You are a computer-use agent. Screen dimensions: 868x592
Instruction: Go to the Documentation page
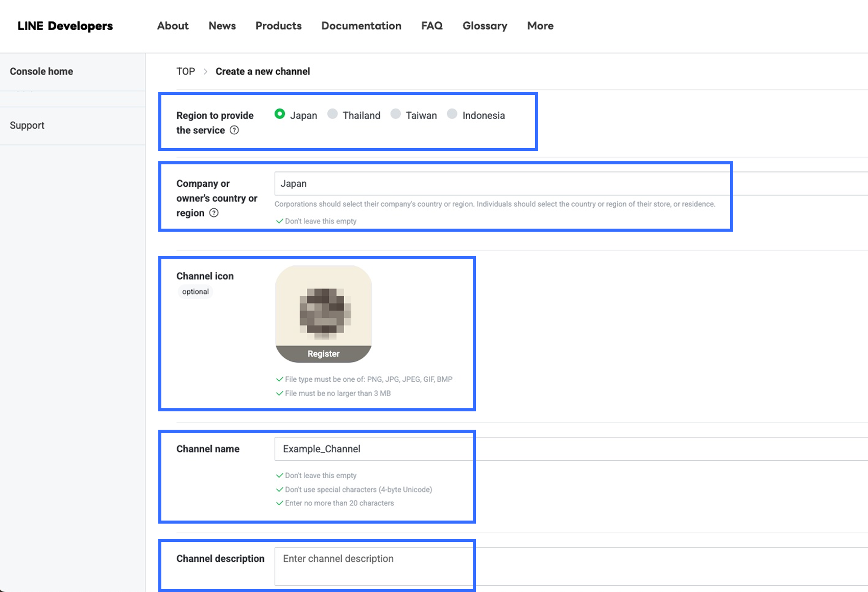tap(361, 26)
